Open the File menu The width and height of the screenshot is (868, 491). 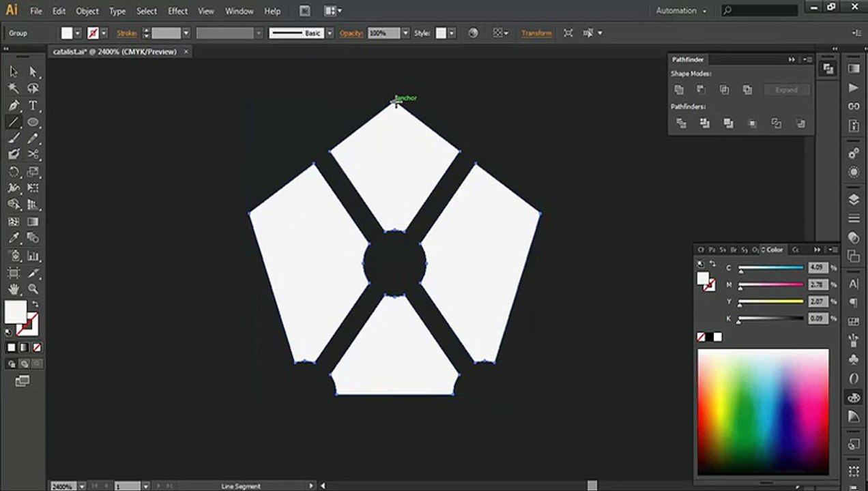pos(36,11)
